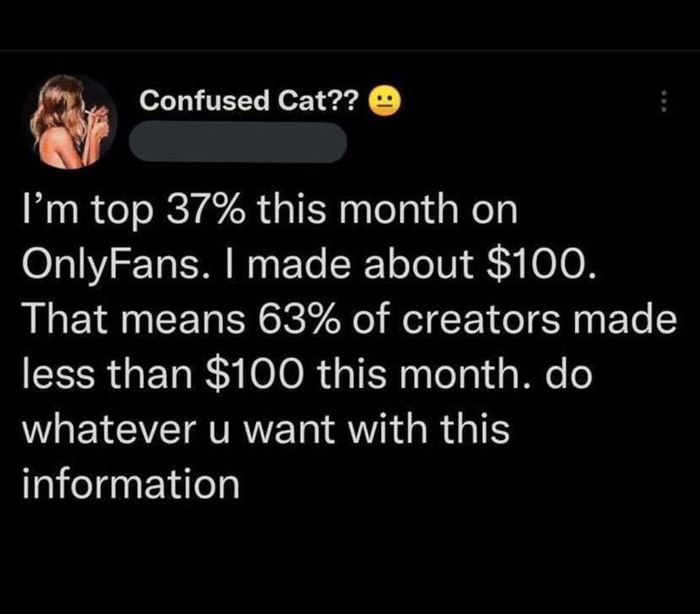The height and width of the screenshot is (614, 700).
Task: Click the 63% figure in the post
Action: pyautogui.click(x=299, y=319)
